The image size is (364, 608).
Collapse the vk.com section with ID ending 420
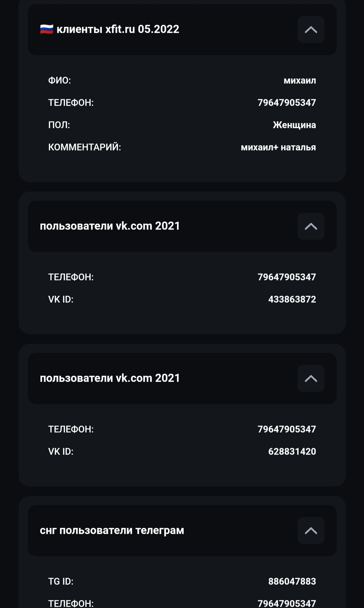coord(311,379)
